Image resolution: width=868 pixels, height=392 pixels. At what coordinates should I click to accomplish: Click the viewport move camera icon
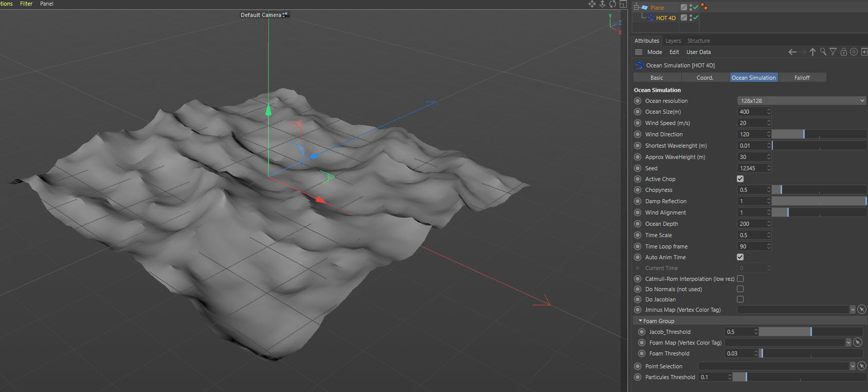pyautogui.click(x=592, y=4)
